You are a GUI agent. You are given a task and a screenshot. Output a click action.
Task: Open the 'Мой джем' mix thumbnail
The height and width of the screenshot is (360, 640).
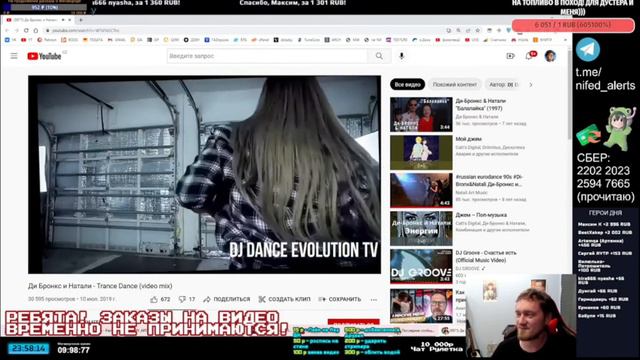point(421,153)
